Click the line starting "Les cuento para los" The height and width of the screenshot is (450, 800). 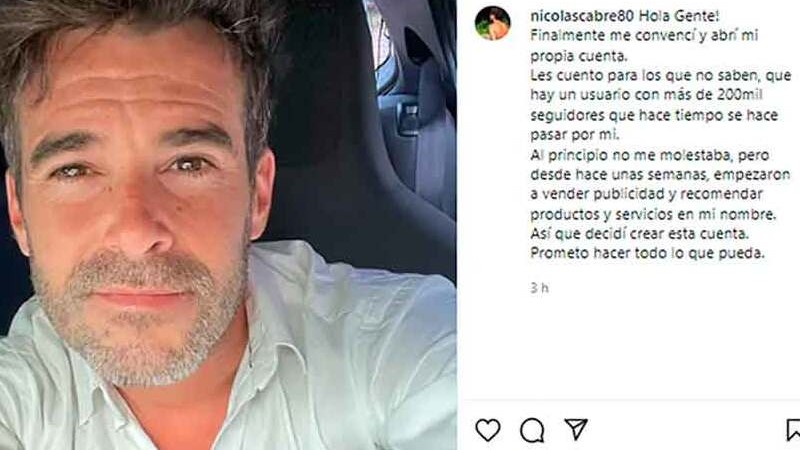click(x=661, y=76)
